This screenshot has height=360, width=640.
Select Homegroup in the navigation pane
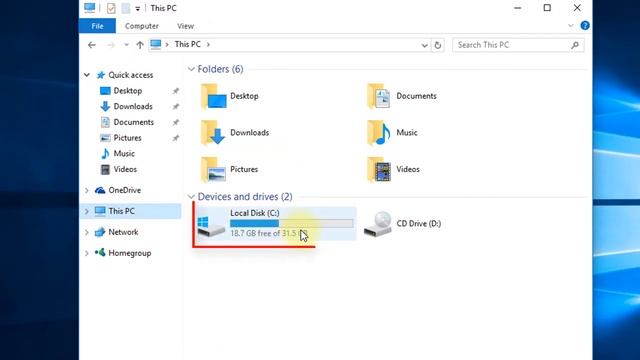click(x=129, y=253)
